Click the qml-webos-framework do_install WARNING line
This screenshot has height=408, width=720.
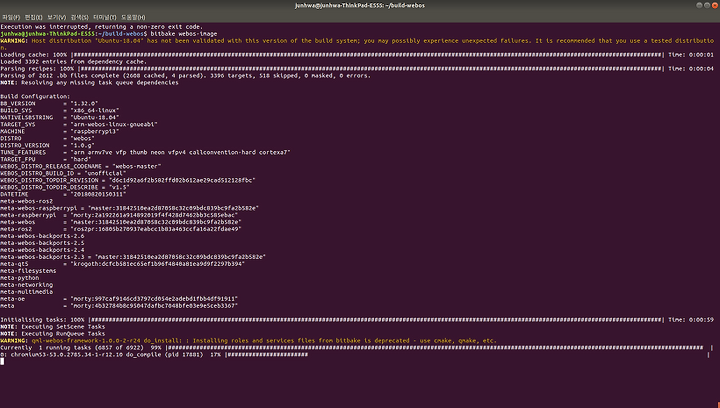[x=248, y=341]
